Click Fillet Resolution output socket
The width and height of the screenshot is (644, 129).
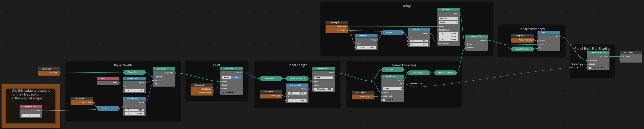click(213, 93)
